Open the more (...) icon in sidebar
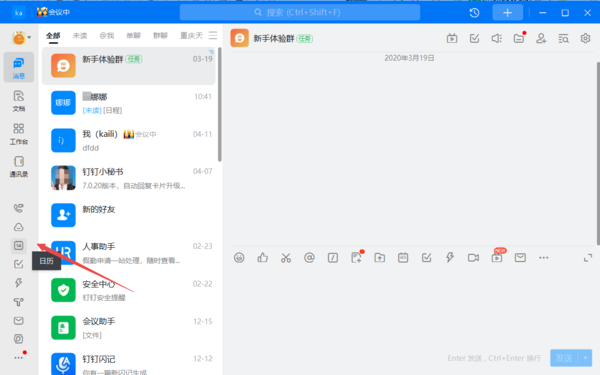This screenshot has width=600, height=375. point(19,357)
